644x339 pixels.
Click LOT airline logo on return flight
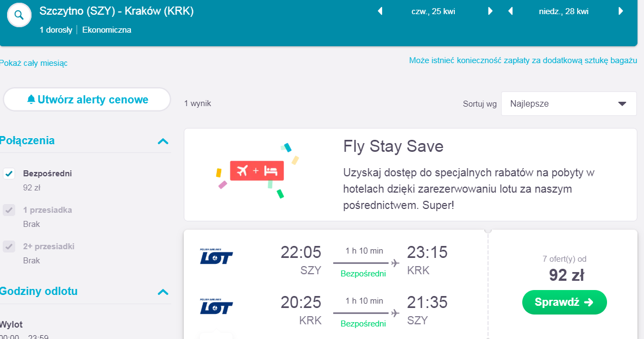coord(216,306)
